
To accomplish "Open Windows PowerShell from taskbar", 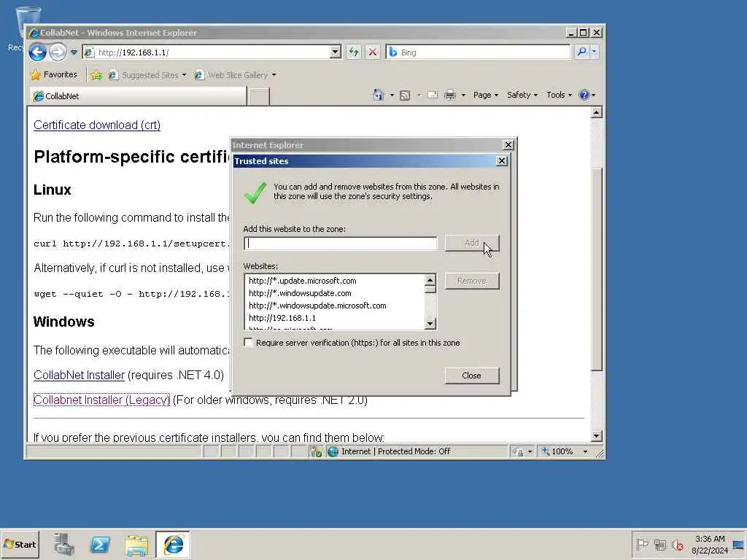I will click(x=100, y=545).
